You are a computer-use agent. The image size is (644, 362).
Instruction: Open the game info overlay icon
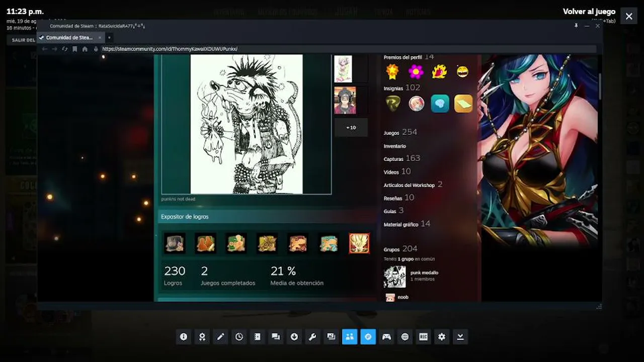[184, 337]
